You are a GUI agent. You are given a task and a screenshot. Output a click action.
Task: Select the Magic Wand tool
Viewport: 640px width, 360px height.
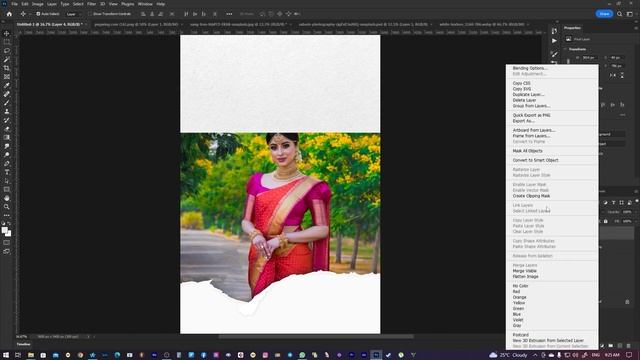pyautogui.click(x=7, y=60)
